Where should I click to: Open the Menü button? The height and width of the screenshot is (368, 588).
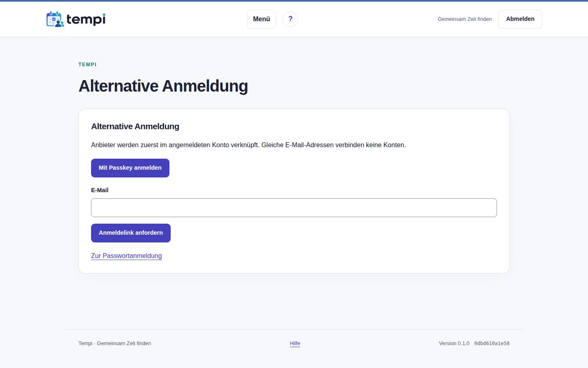click(x=261, y=19)
